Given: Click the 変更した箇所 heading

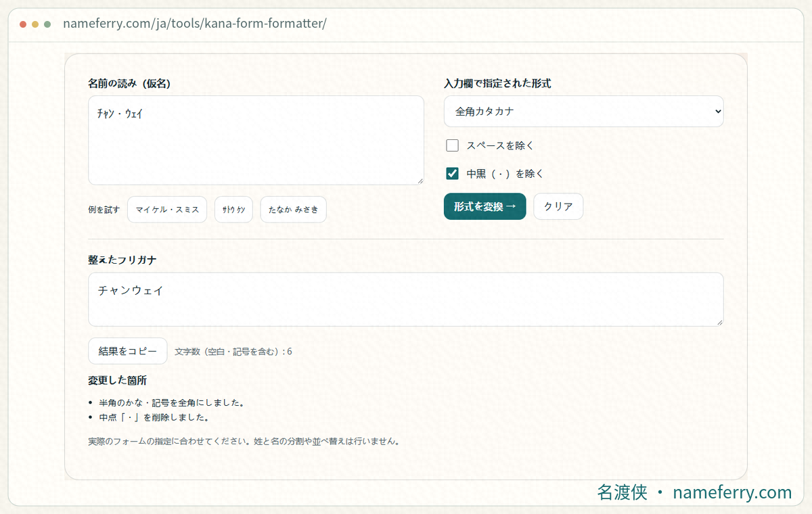Looking at the screenshot, I should pos(117,380).
